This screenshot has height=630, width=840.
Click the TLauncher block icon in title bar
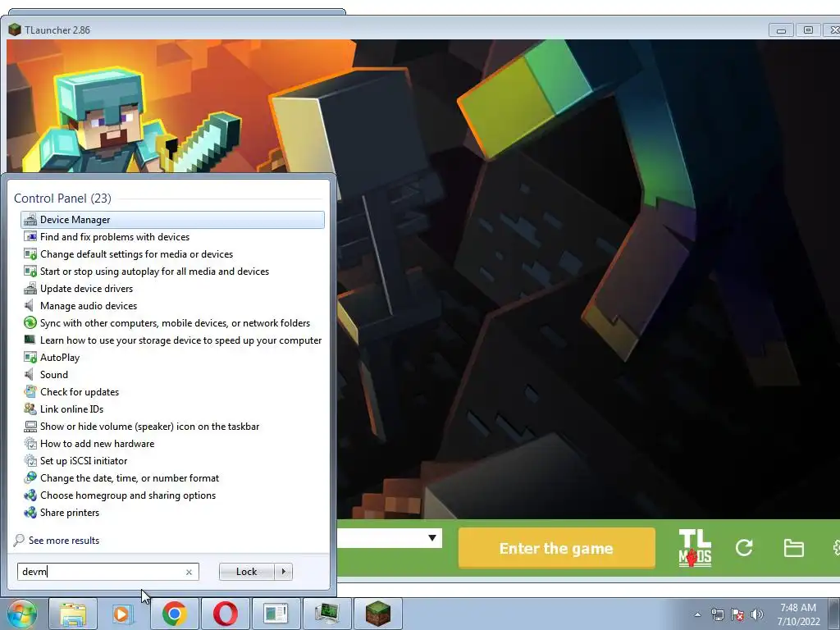tap(15, 30)
